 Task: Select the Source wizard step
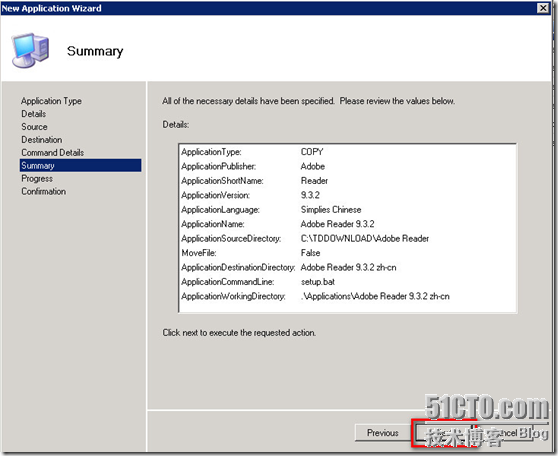[x=34, y=127]
